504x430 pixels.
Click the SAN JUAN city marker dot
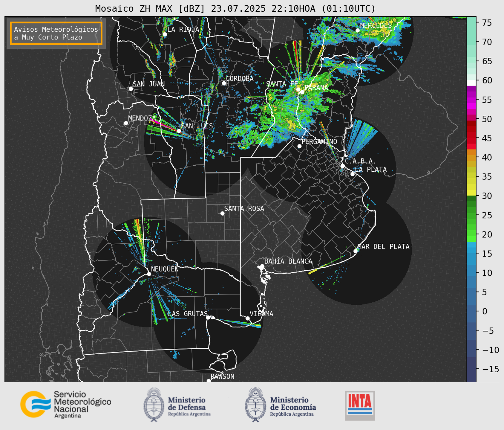tap(131, 89)
